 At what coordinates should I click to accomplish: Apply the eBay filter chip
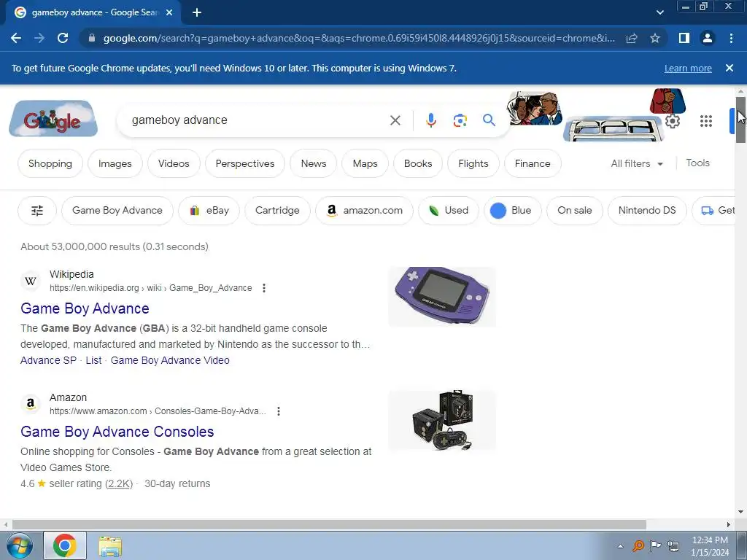pos(209,210)
